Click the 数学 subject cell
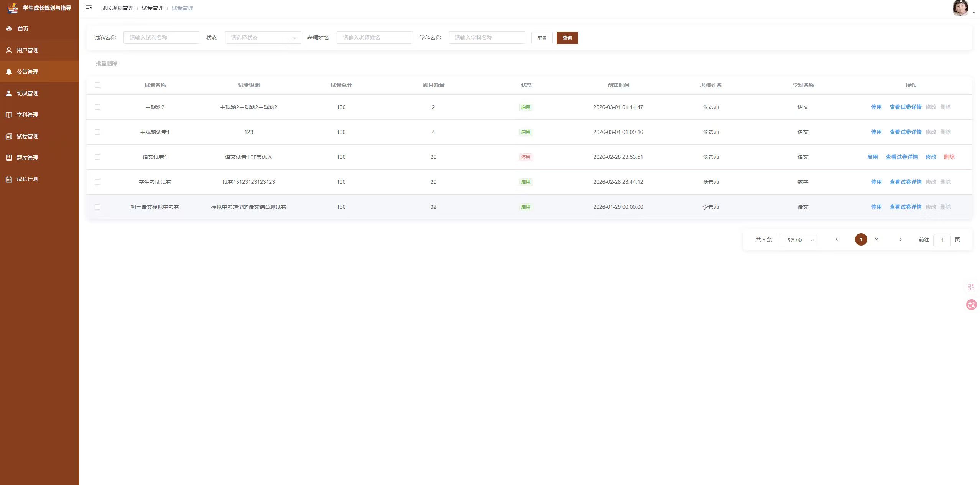 803,182
